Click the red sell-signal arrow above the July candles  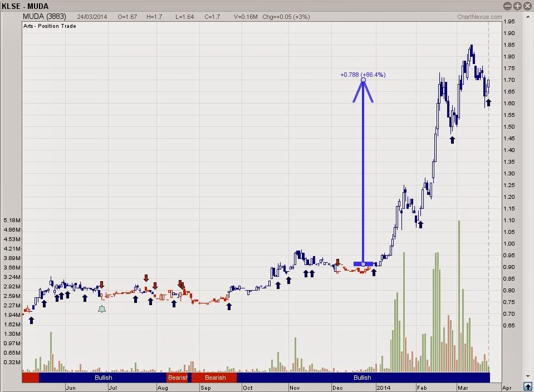(146, 277)
